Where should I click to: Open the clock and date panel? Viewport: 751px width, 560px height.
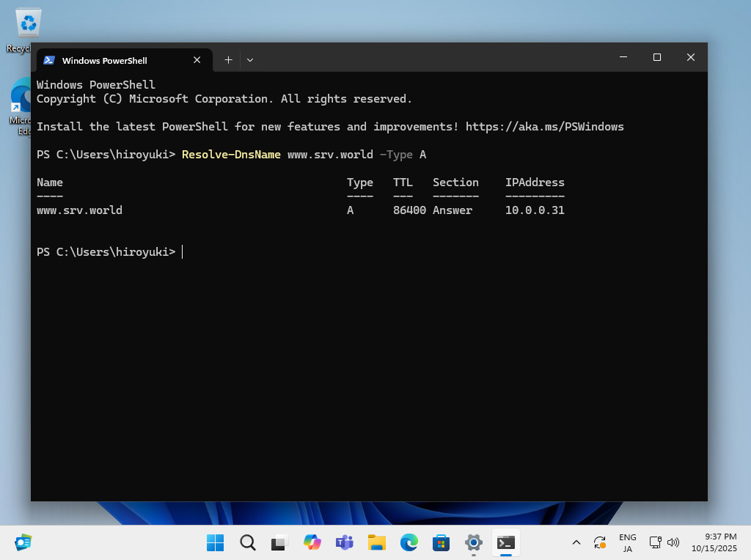click(x=714, y=542)
